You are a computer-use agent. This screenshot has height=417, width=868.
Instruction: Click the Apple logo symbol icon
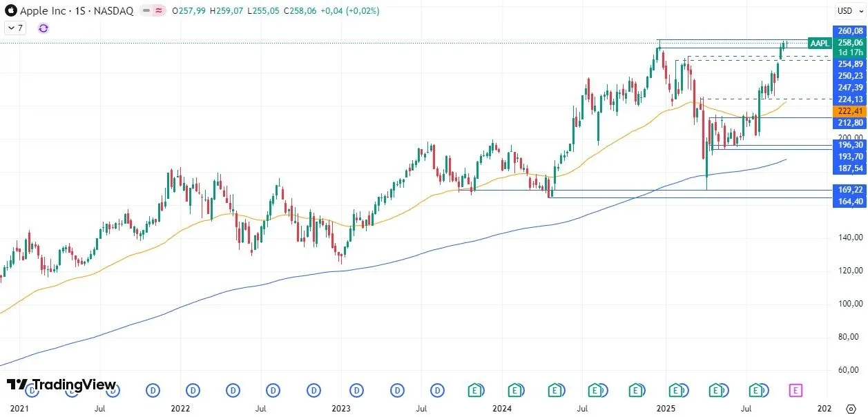(x=10, y=10)
